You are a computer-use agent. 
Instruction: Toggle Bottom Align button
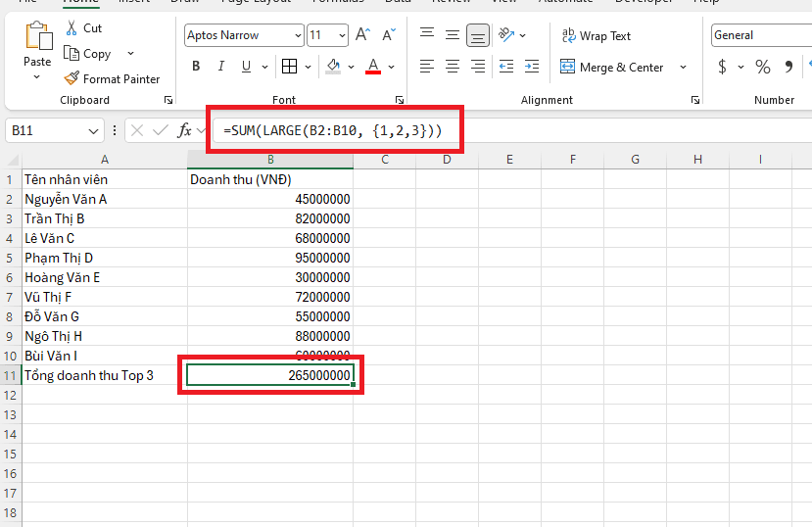tap(478, 35)
